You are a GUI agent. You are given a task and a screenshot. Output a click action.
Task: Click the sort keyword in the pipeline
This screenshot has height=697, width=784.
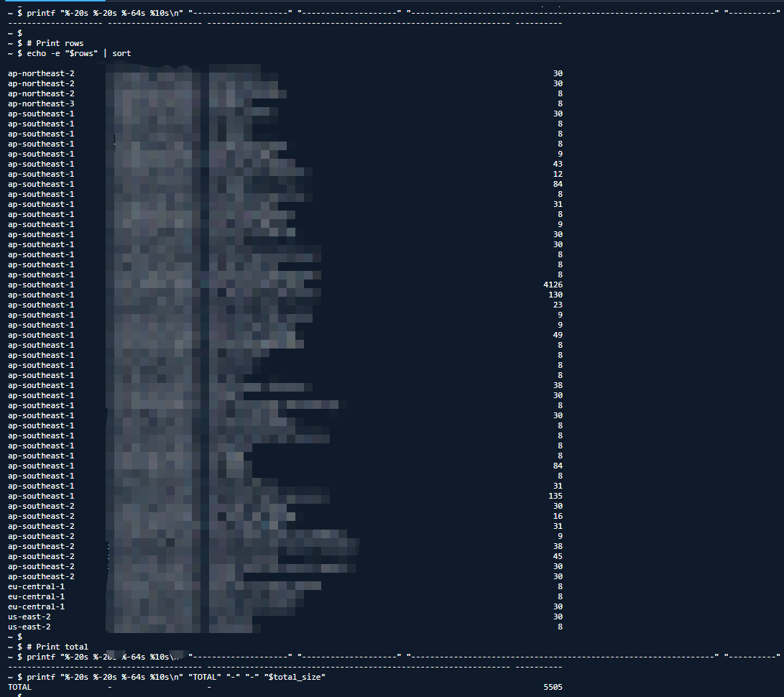click(121, 52)
